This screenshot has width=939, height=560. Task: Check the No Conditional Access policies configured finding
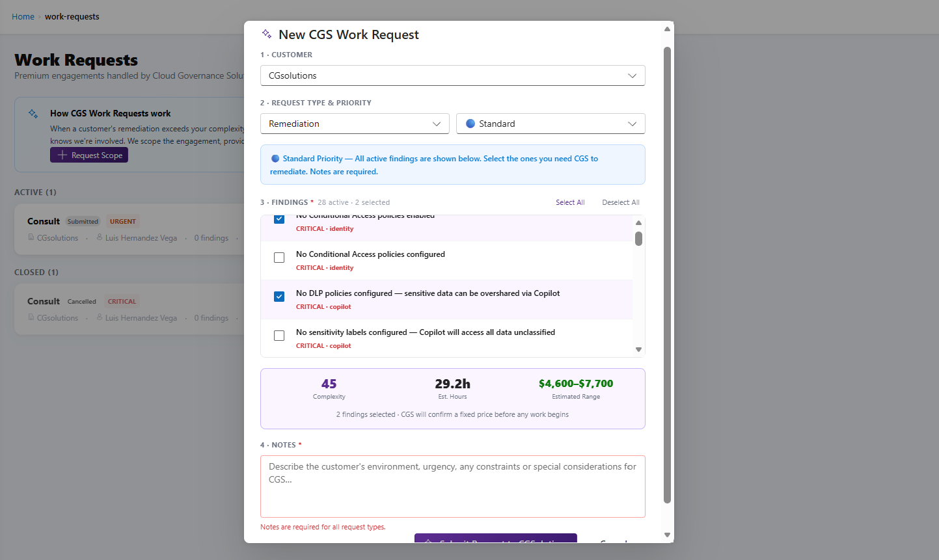point(279,258)
